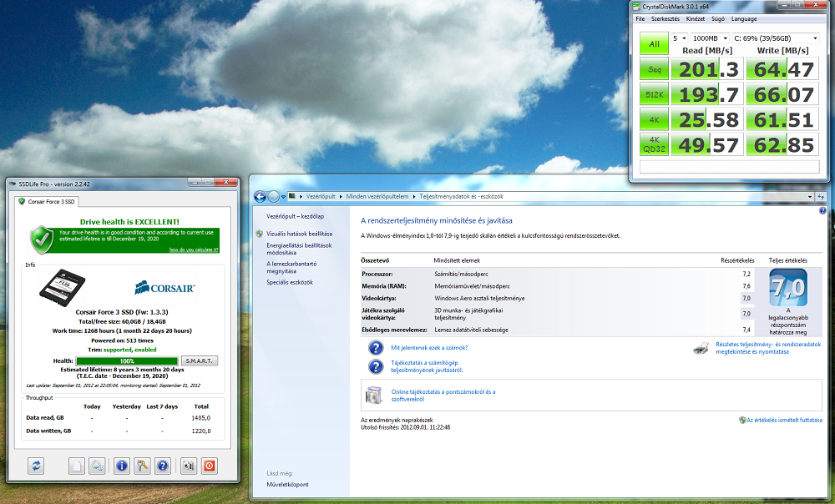Run the 4K QD32 benchmark test
This screenshot has width=835, height=504.
654,144
